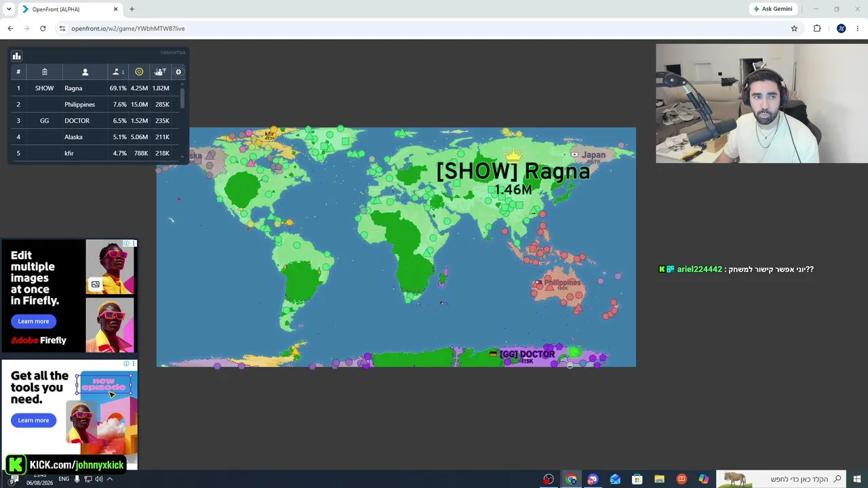Viewport: 868px width, 488px height.
Task: Click the [GG] DOCTOR label on map
Action: coord(527,354)
